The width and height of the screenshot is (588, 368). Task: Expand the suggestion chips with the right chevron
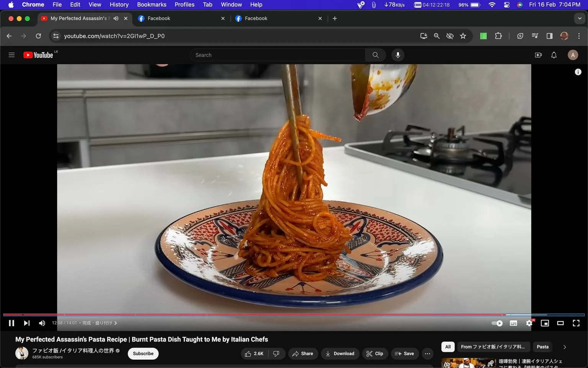564,347
